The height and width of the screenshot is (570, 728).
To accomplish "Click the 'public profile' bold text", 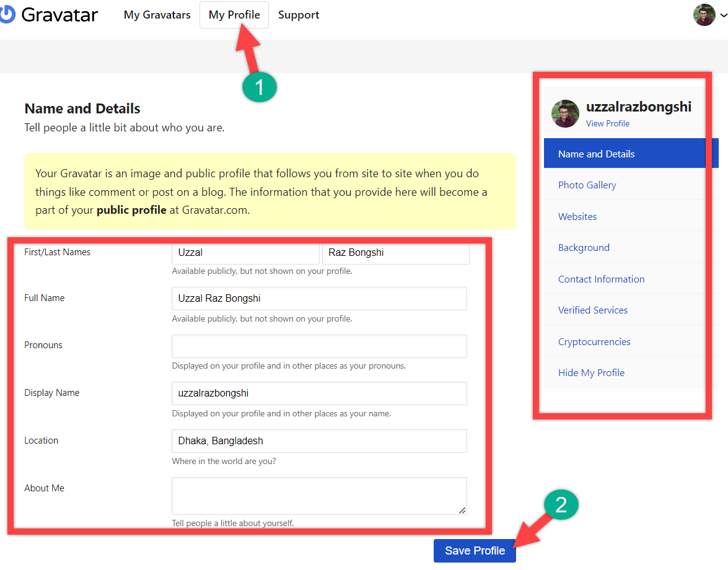I will point(131,210).
